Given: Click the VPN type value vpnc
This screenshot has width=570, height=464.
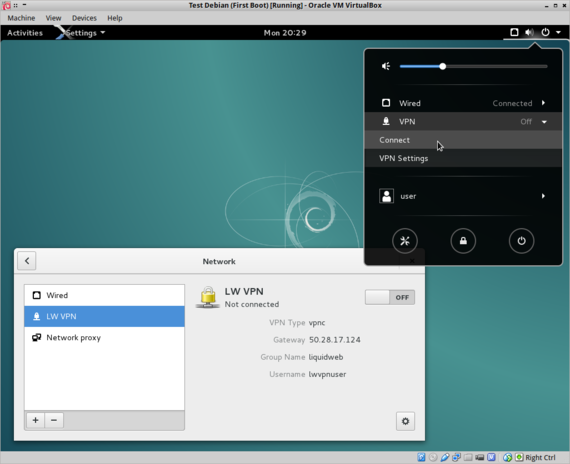Looking at the screenshot, I should point(317,323).
